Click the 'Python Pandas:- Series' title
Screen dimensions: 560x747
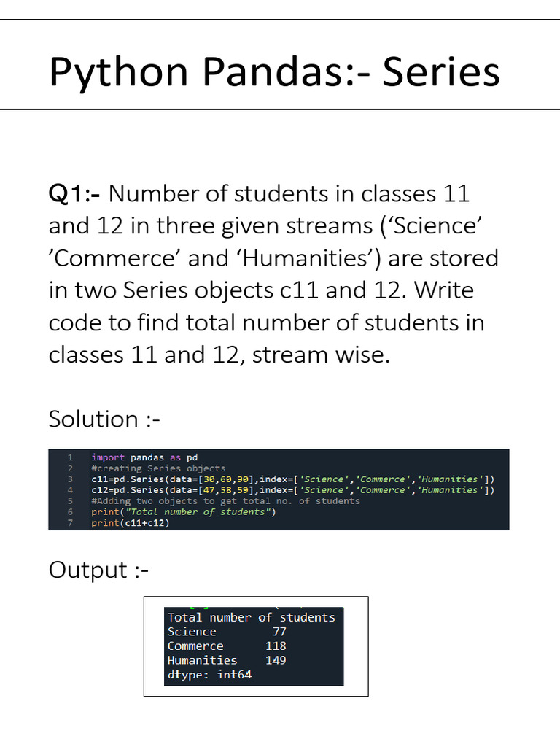pyautogui.click(x=275, y=72)
